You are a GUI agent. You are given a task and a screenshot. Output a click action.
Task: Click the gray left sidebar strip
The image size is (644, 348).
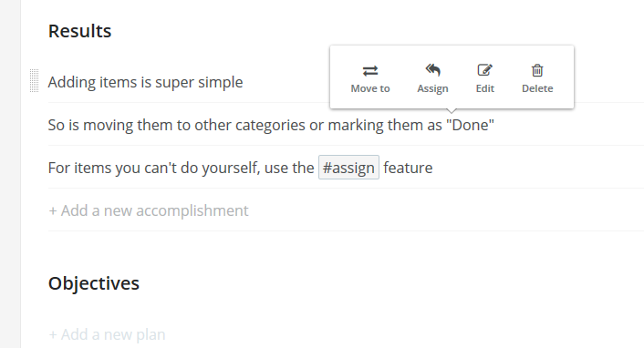click(x=10, y=174)
